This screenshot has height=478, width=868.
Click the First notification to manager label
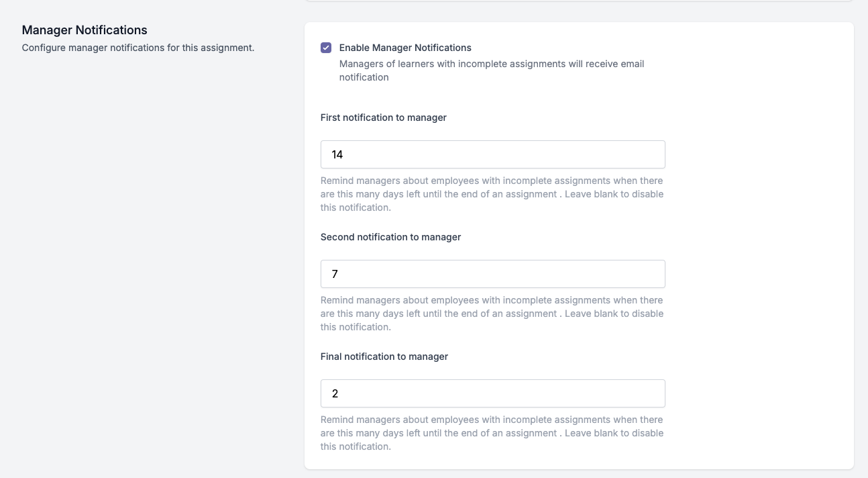coord(383,117)
